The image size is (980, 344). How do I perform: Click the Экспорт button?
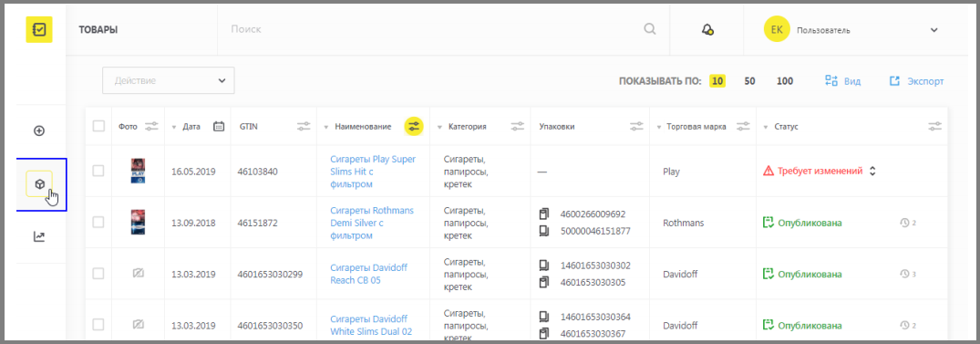coord(916,81)
